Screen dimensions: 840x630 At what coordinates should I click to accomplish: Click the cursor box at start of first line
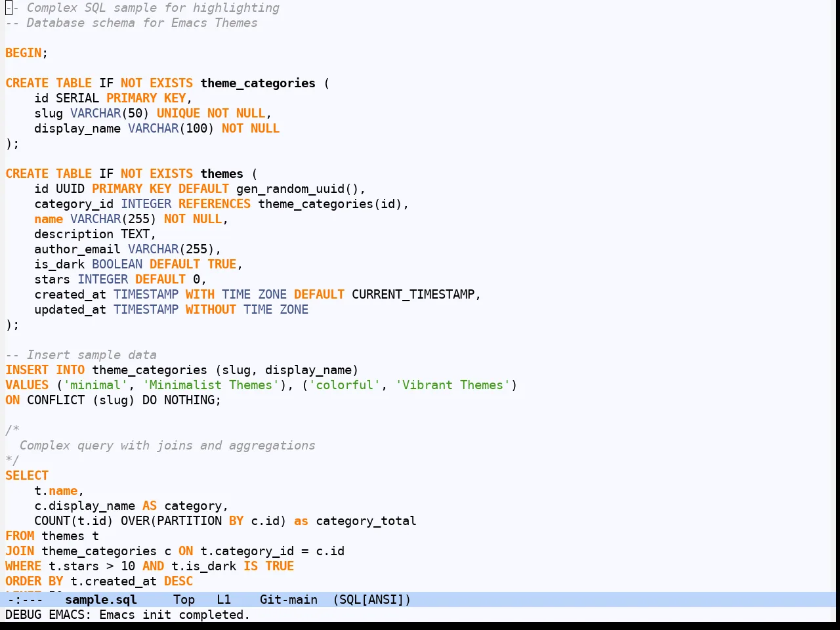click(x=9, y=8)
